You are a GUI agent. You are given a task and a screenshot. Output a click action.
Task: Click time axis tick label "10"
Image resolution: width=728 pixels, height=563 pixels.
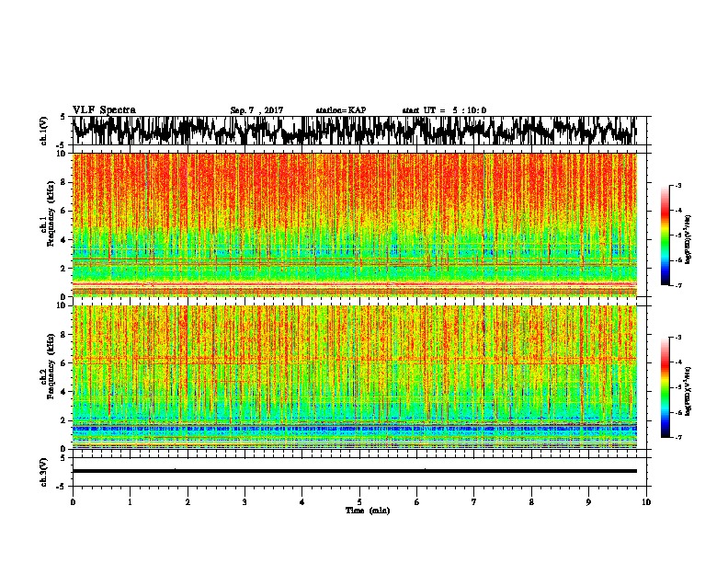tap(646, 502)
